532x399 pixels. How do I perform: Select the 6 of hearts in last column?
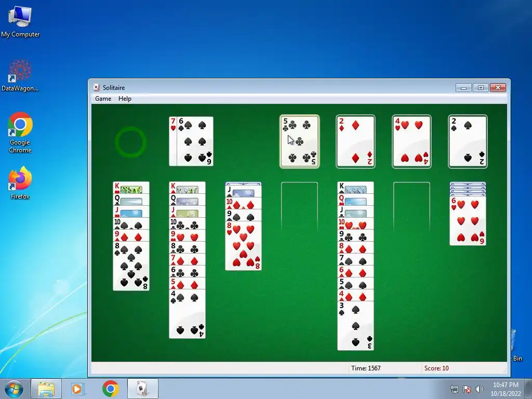468,221
